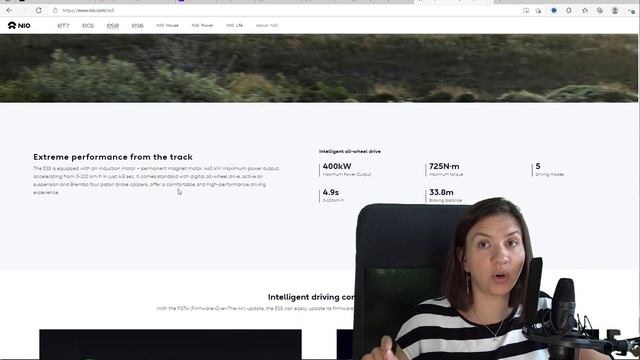Click the 725N·m maximum torque value
640x360 pixels.
[444, 166]
